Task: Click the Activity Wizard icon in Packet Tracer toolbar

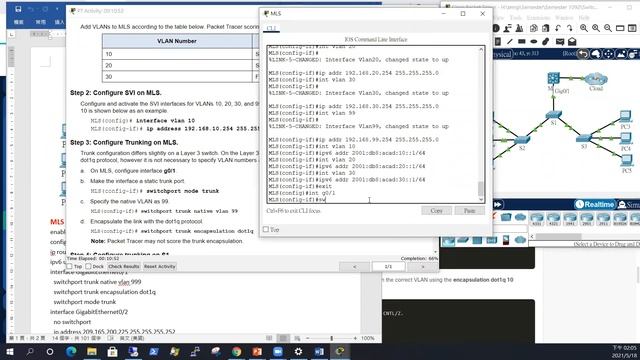Action: point(520,28)
